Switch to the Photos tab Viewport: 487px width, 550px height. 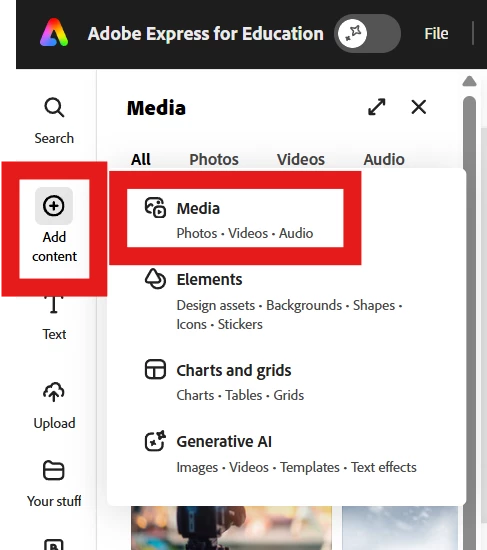tap(214, 160)
